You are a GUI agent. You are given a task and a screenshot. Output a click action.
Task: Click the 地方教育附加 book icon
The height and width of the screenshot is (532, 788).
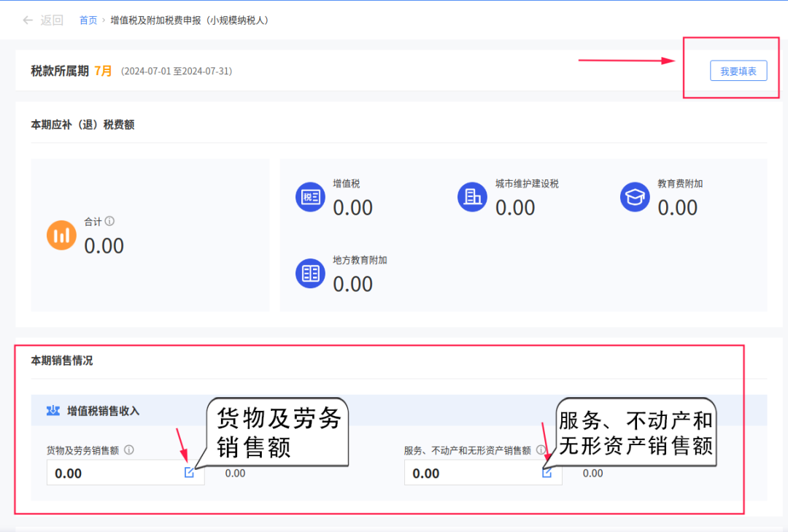point(310,273)
